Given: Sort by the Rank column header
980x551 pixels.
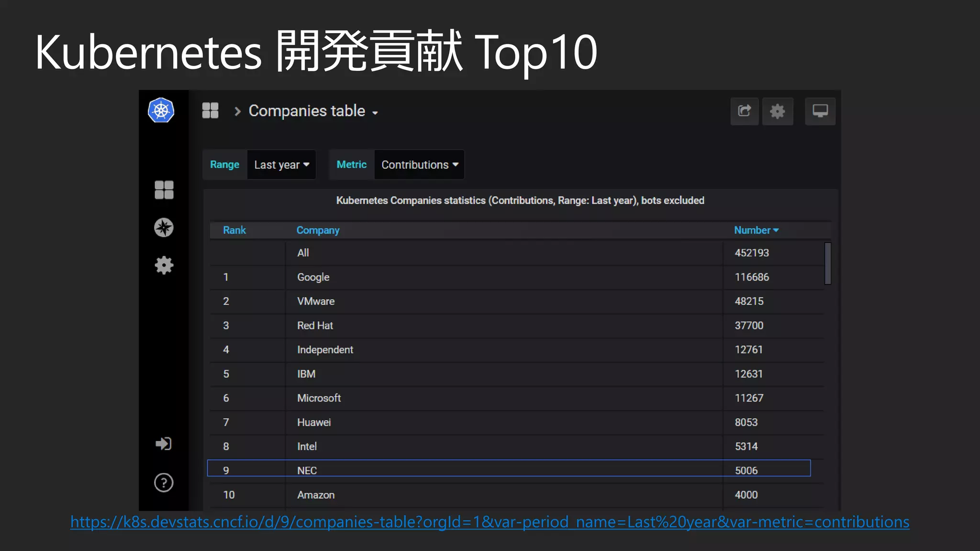Looking at the screenshot, I should pyautogui.click(x=234, y=230).
